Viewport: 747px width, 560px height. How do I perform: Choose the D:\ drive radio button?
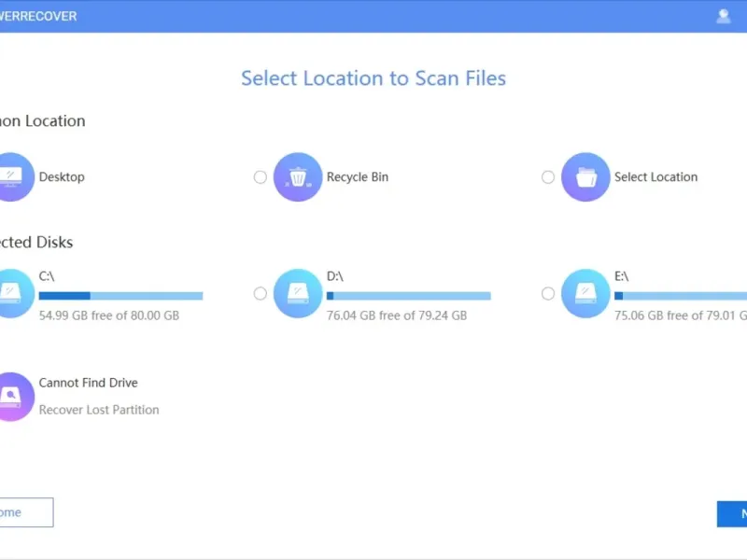point(261,293)
